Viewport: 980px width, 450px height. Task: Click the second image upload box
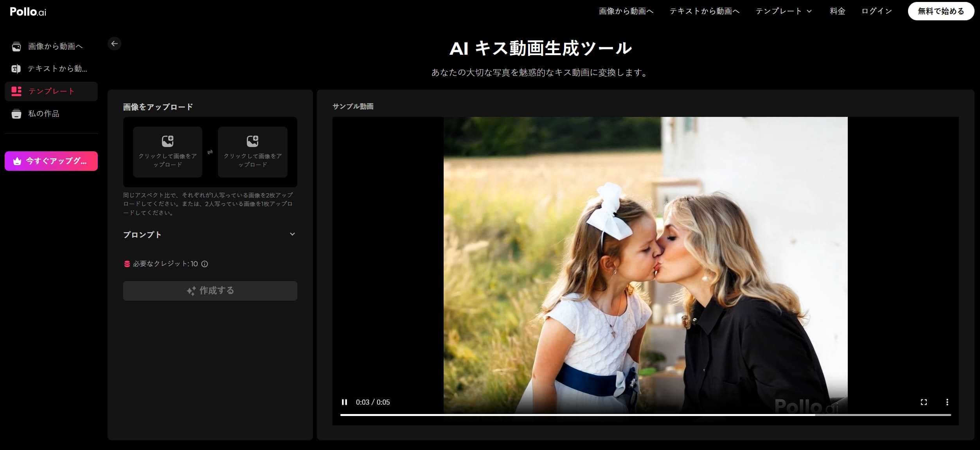pyautogui.click(x=253, y=152)
